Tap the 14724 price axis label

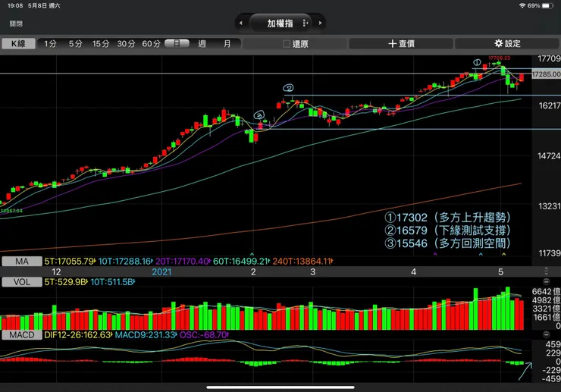point(549,156)
